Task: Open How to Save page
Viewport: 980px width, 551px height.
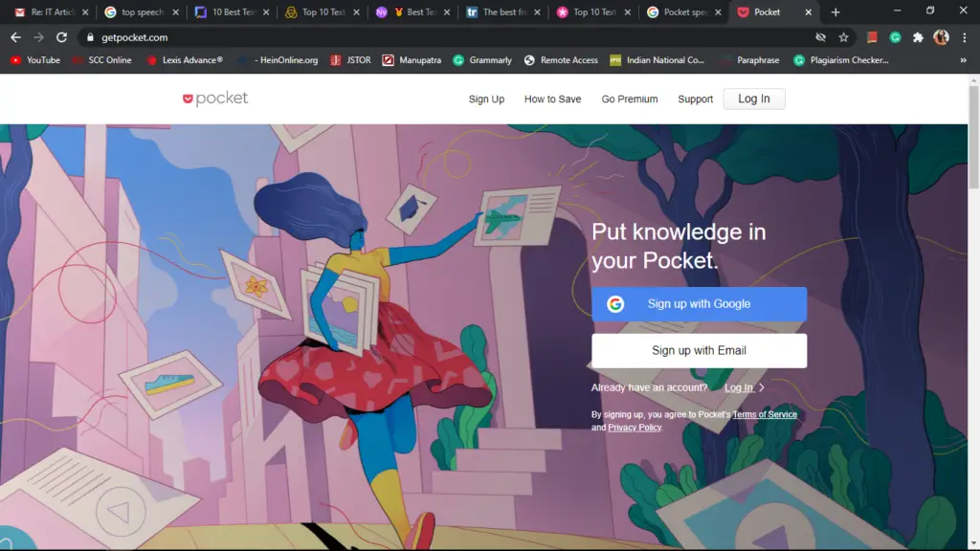Action: [552, 99]
